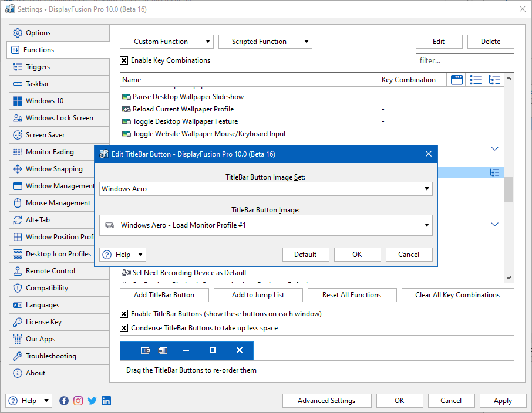The image size is (532, 413).
Task: Click first custom TitleBar button in preview
Action: [x=145, y=350]
